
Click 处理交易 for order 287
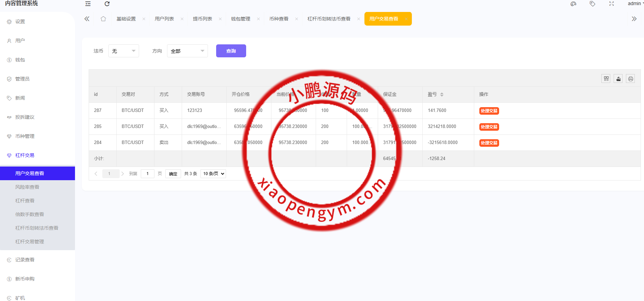coord(489,111)
